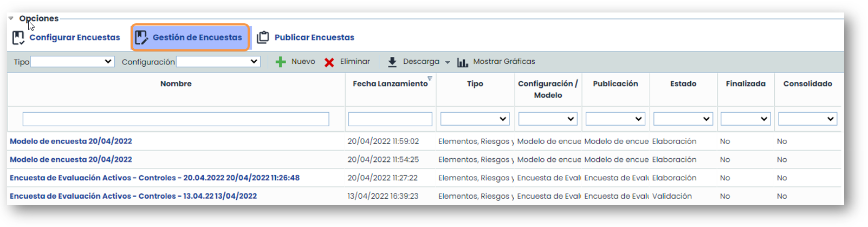
Task: Click the green plus Nuevo icon
Action: (281, 62)
